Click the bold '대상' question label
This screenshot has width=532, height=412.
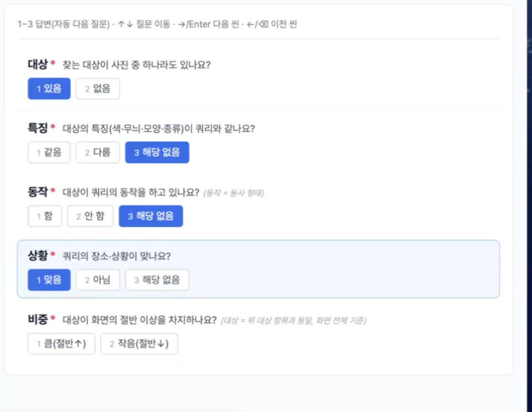[38, 64]
